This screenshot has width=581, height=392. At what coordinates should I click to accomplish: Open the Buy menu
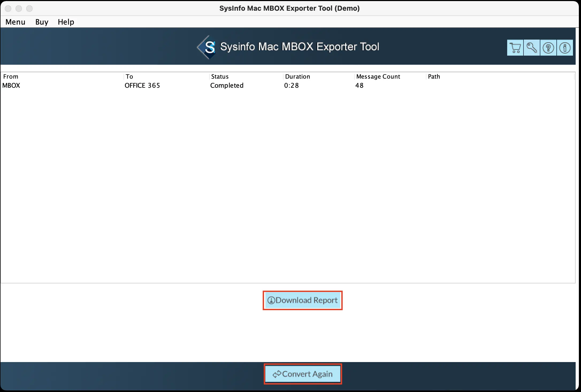coord(42,22)
